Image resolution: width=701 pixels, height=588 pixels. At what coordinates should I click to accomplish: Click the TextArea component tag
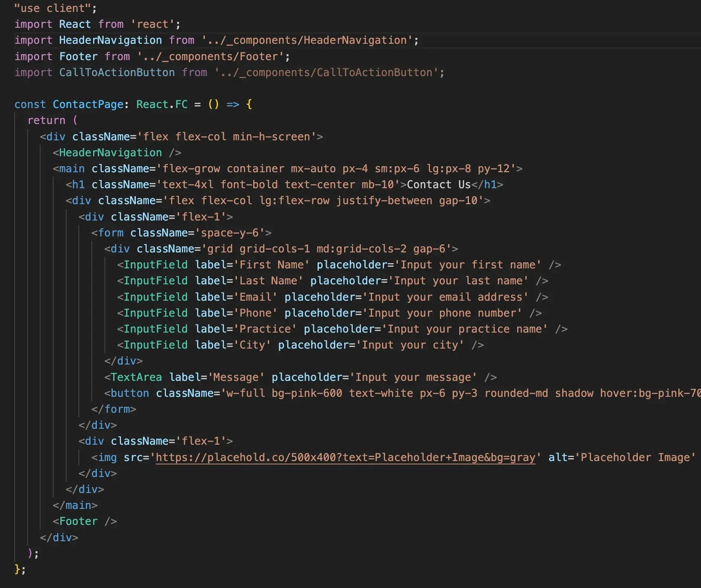pos(136,377)
